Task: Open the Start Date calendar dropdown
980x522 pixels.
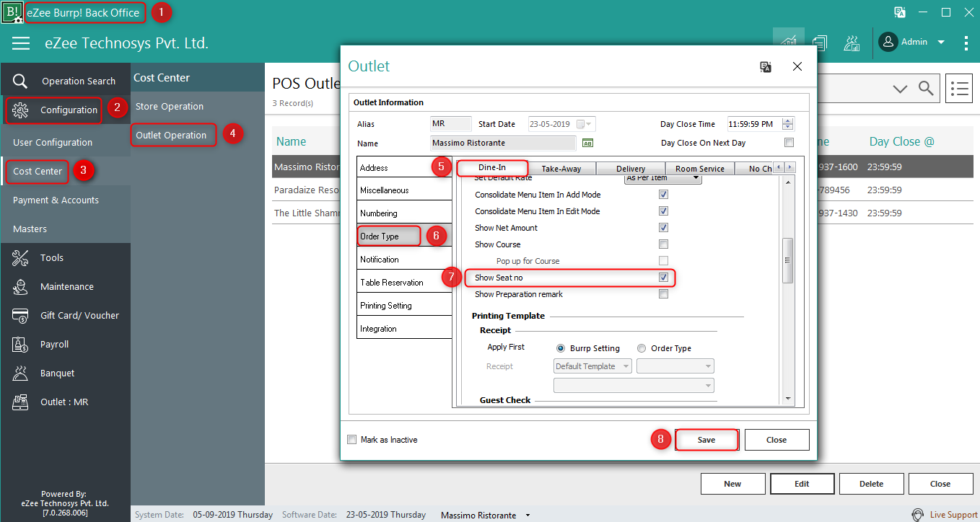Action: tap(590, 124)
